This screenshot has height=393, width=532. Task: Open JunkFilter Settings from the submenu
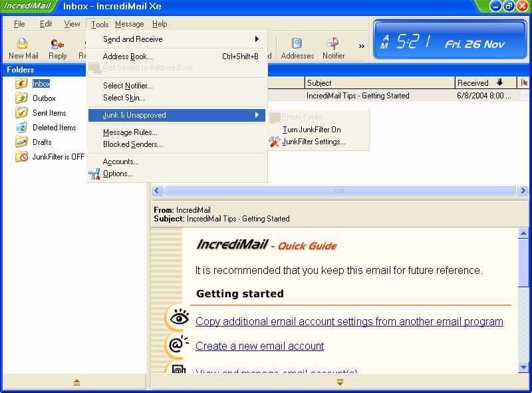(x=313, y=142)
